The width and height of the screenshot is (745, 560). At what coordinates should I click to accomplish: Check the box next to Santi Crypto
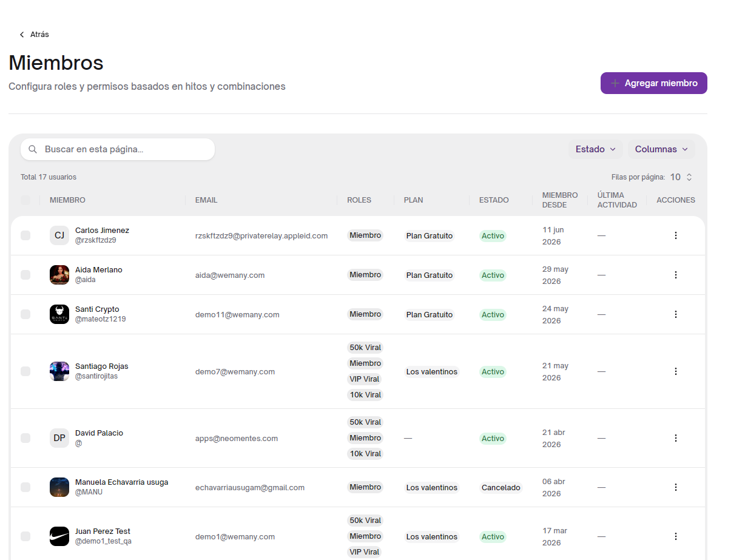25,314
